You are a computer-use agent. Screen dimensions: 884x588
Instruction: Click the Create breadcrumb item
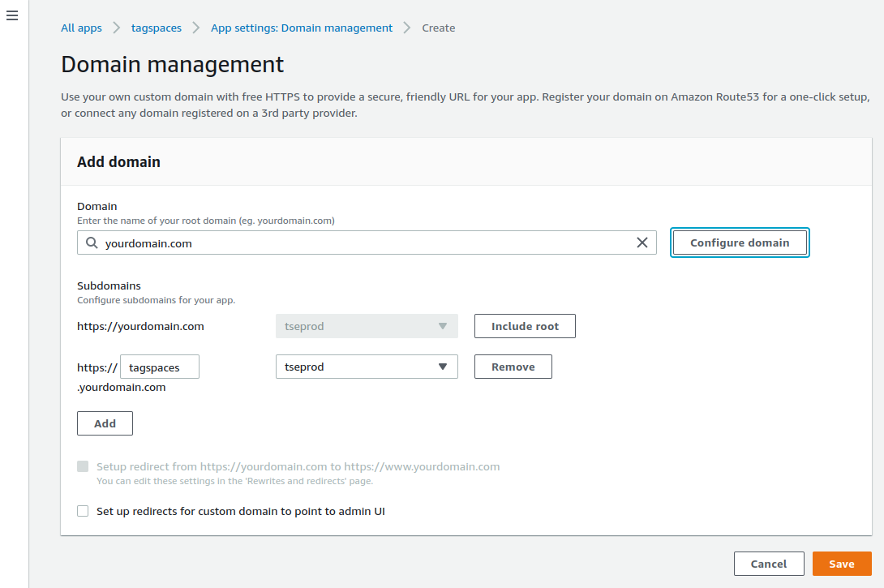point(439,28)
